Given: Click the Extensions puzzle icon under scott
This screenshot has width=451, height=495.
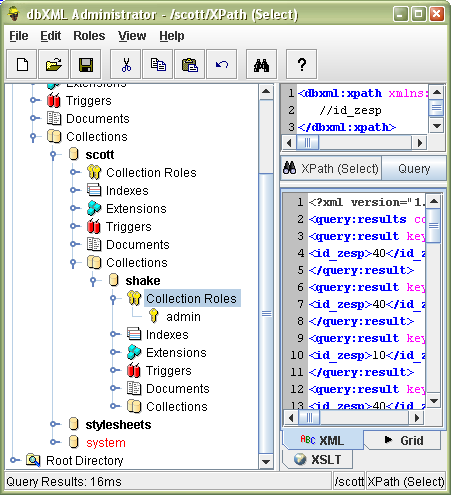Looking at the screenshot, I should tap(94, 208).
